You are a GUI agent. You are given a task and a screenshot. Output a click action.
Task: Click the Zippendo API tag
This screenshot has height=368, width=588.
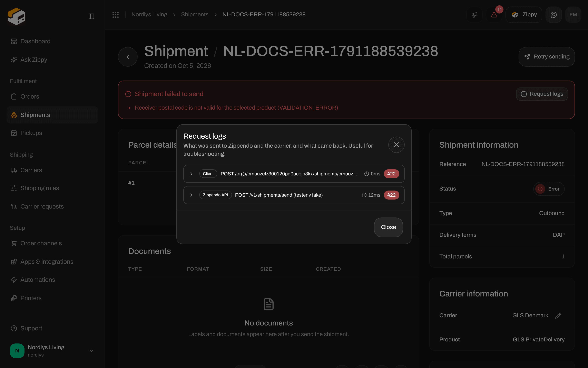pos(215,195)
